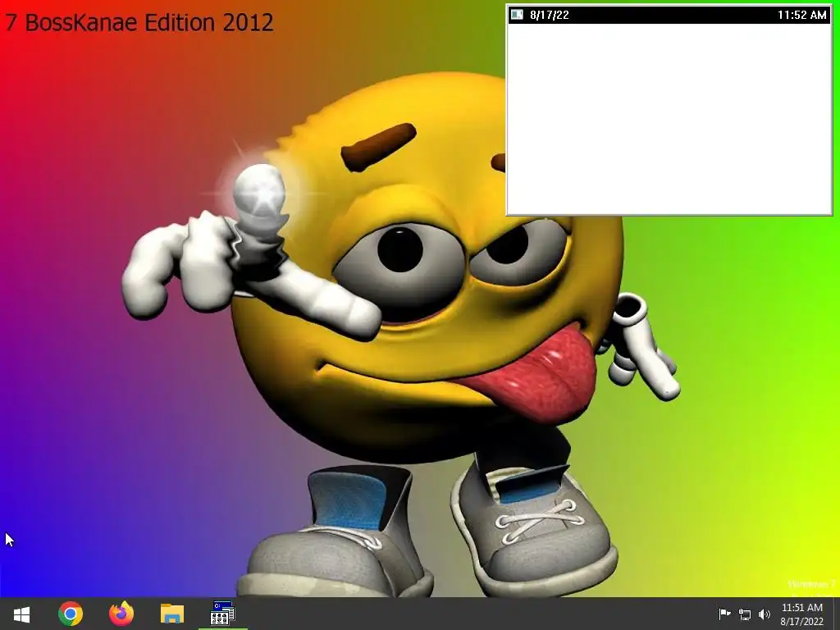
Task: Launch Google Chrome from the taskbar
Action: (71, 614)
